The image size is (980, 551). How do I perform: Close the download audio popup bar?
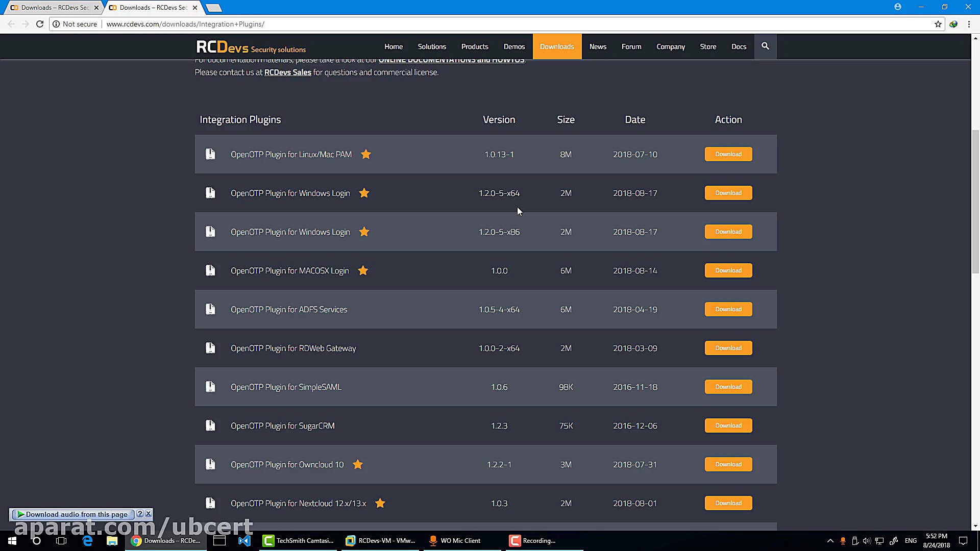(x=149, y=514)
